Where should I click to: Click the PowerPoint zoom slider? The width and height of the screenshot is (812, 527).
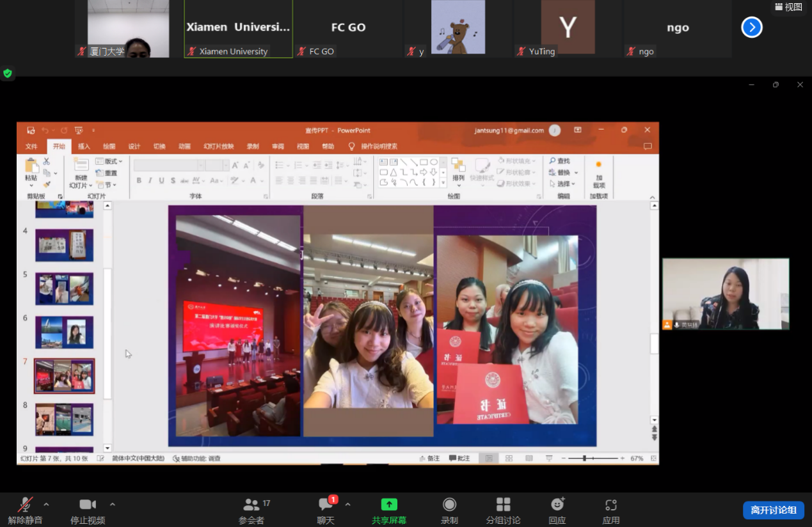tap(584, 459)
